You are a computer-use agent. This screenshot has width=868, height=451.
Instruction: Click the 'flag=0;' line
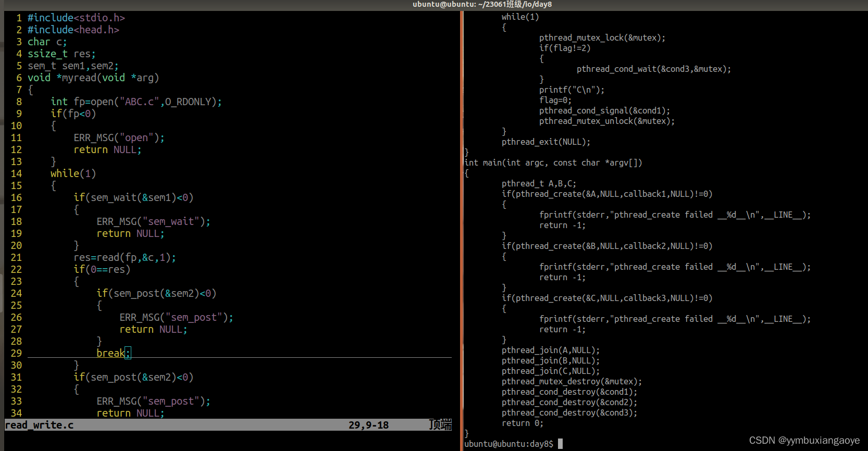(x=555, y=100)
